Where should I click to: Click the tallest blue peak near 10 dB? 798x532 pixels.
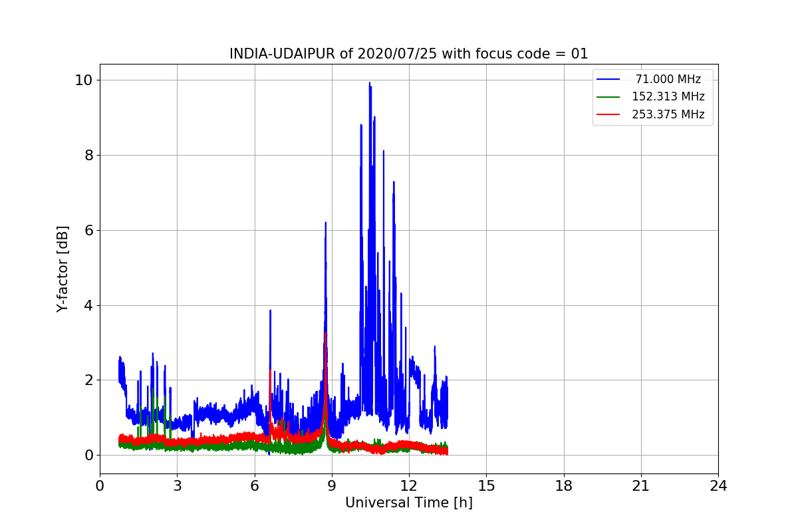(x=370, y=84)
